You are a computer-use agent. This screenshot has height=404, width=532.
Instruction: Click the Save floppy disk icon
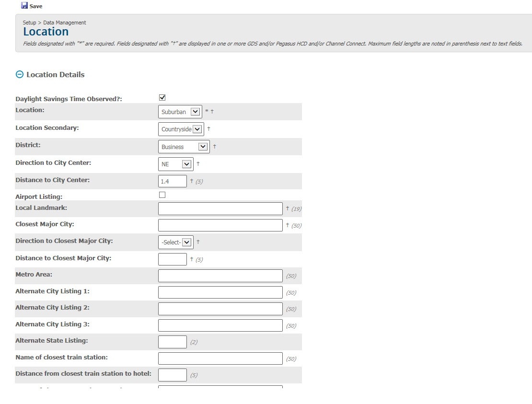point(24,5)
